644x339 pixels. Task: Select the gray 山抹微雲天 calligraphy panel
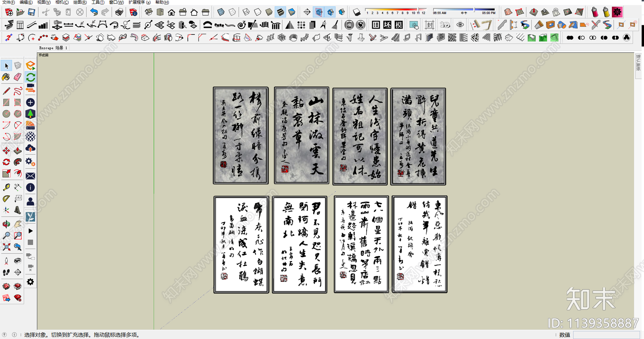(301, 135)
